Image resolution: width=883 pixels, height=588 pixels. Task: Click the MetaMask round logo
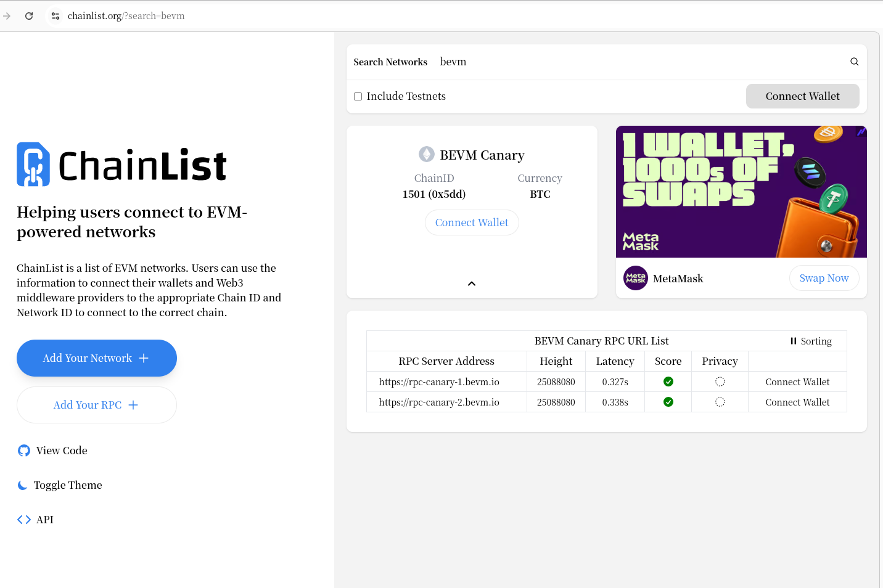(636, 278)
